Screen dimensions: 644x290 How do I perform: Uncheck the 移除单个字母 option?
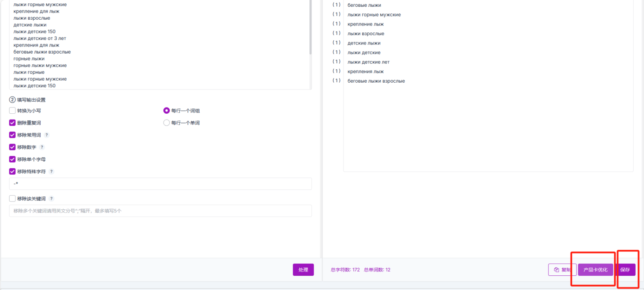pyautogui.click(x=13, y=159)
